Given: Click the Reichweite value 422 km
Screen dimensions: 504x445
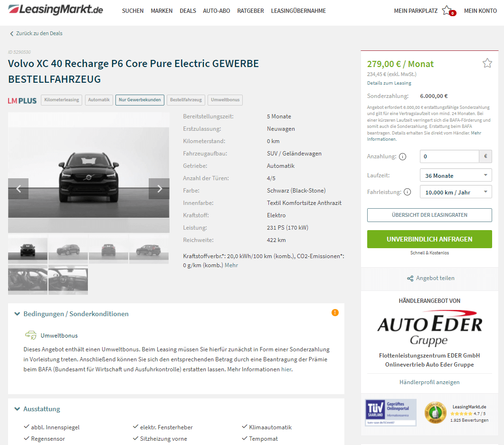Looking at the screenshot, I should (276, 240).
